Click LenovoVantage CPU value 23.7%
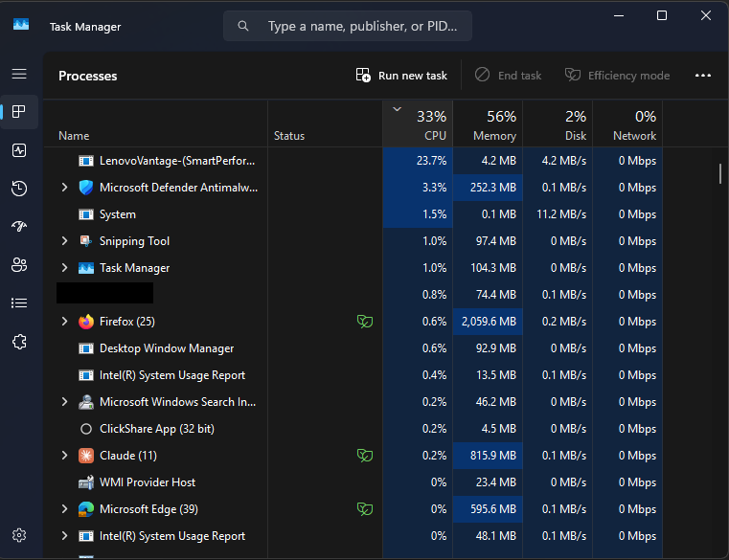The height and width of the screenshot is (560, 729). 431,161
